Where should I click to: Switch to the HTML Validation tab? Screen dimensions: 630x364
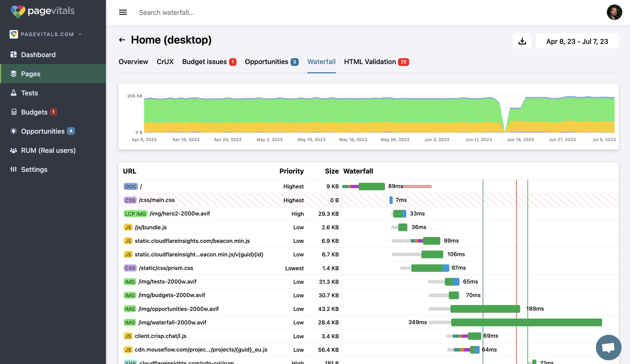click(370, 62)
